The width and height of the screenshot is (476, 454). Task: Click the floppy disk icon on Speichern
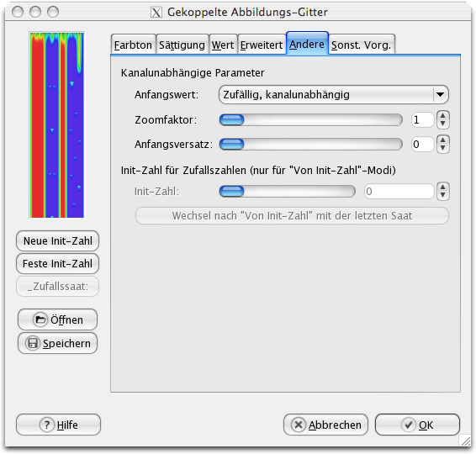pyautogui.click(x=33, y=343)
